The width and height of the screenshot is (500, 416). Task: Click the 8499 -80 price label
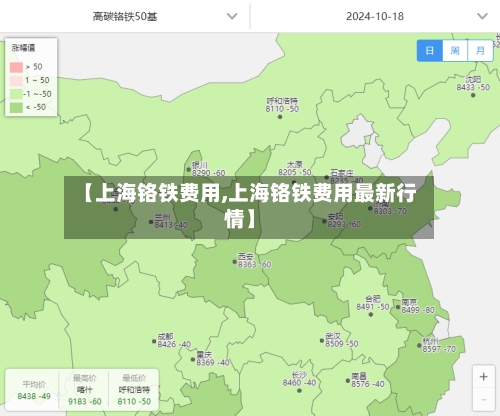[418, 310]
